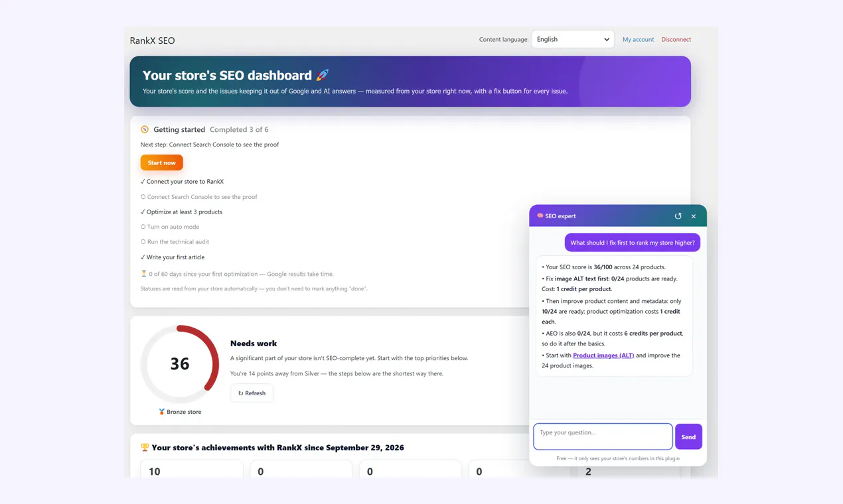843x504 pixels.
Task: Select the Turn on auto mode step
Action: [170, 227]
